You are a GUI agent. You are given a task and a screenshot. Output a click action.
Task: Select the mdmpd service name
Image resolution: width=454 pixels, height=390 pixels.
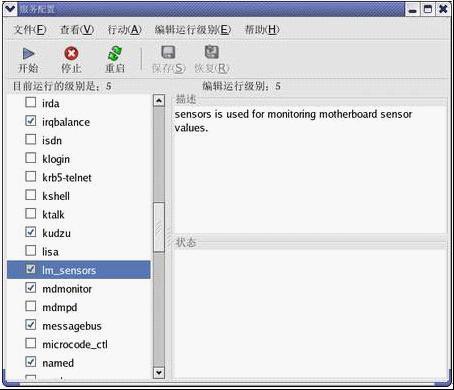click(60, 307)
